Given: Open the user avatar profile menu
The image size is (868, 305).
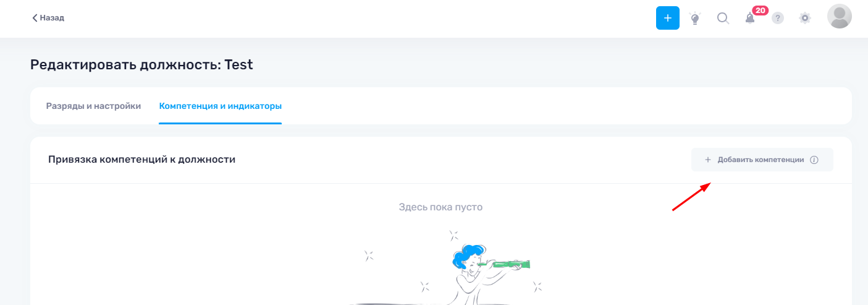Looking at the screenshot, I should click(x=839, y=17).
